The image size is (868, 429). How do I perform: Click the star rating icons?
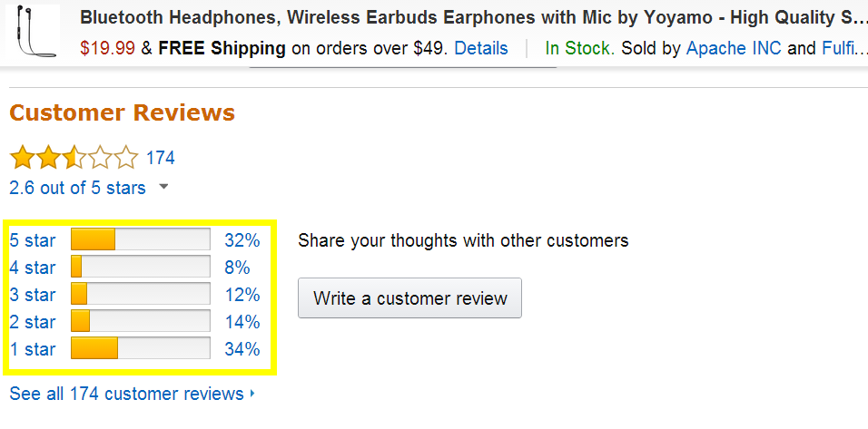[x=74, y=159]
